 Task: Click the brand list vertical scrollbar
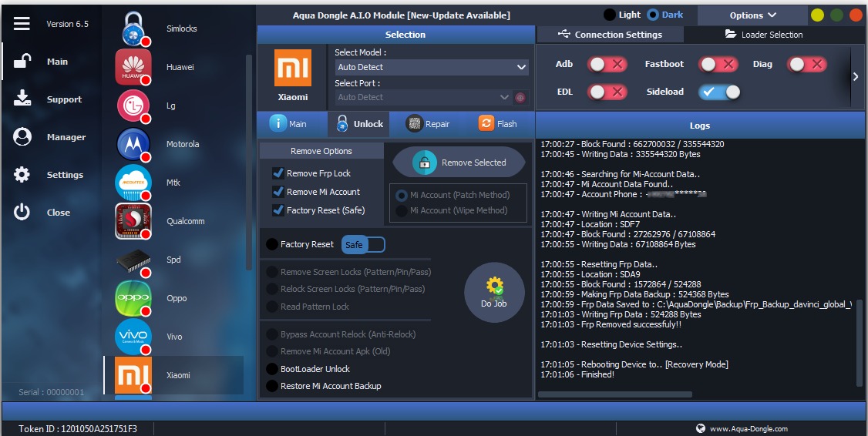(x=248, y=162)
